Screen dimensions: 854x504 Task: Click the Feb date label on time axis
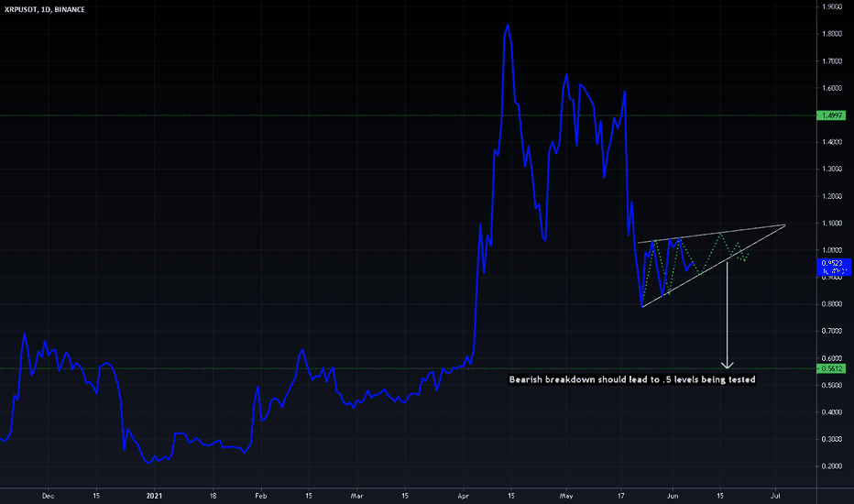pos(261,496)
